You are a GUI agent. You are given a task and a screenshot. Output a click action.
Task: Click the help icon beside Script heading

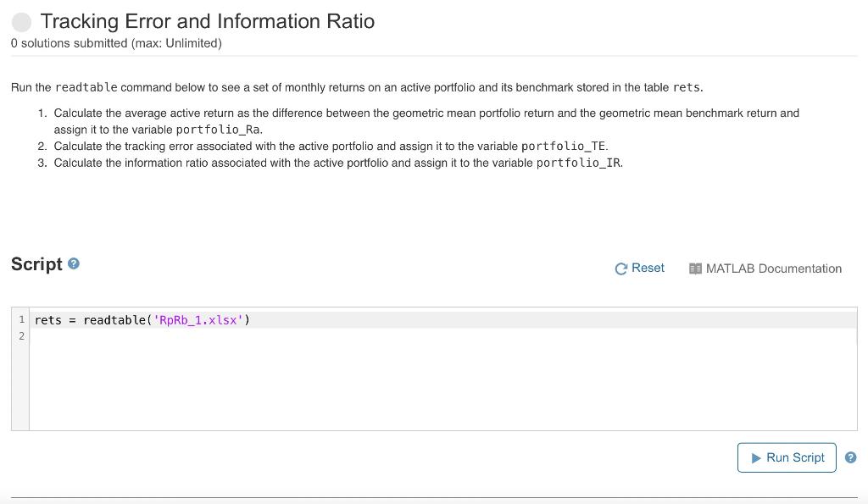tap(74, 263)
